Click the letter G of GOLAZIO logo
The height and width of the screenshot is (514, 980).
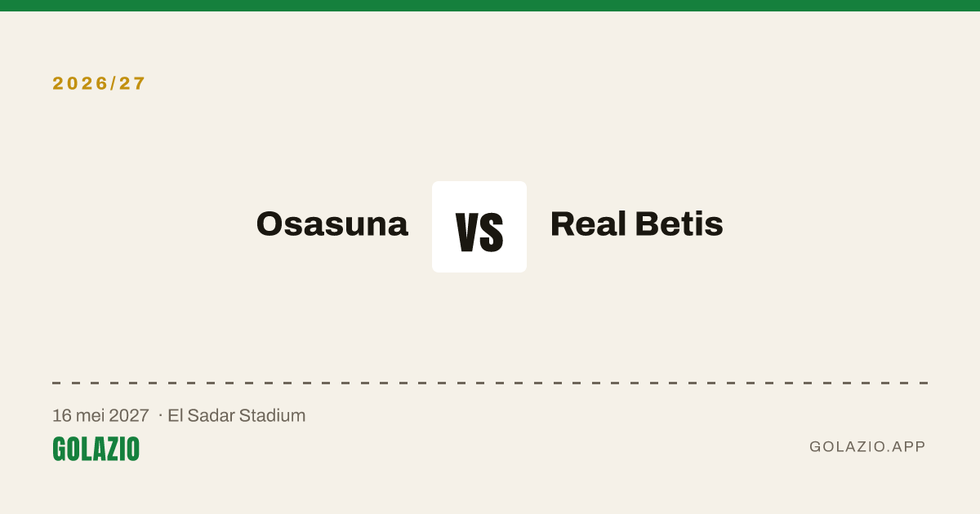tap(59, 449)
